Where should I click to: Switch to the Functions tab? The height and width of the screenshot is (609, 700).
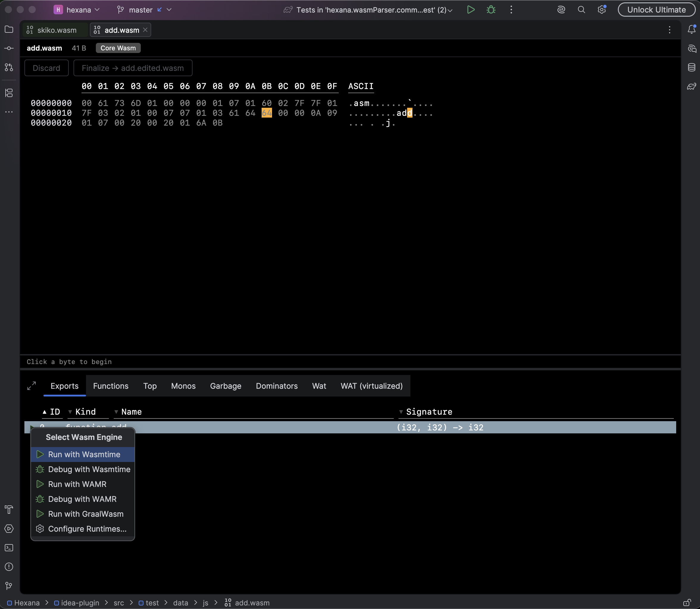point(111,386)
